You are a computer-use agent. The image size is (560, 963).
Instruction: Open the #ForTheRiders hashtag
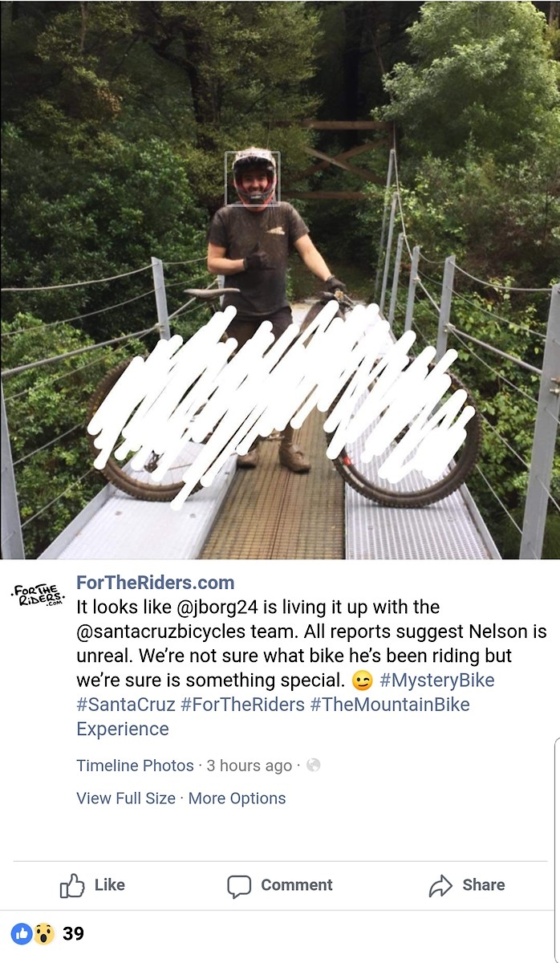243,705
